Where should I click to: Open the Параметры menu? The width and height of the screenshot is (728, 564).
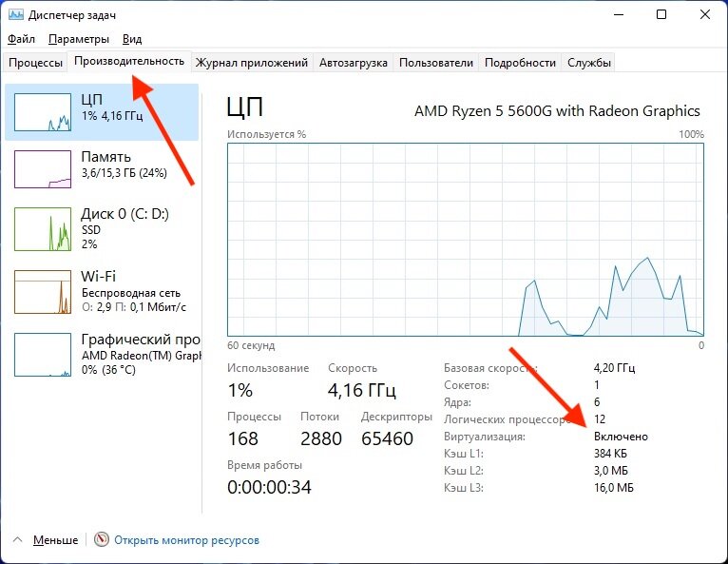coord(79,39)
